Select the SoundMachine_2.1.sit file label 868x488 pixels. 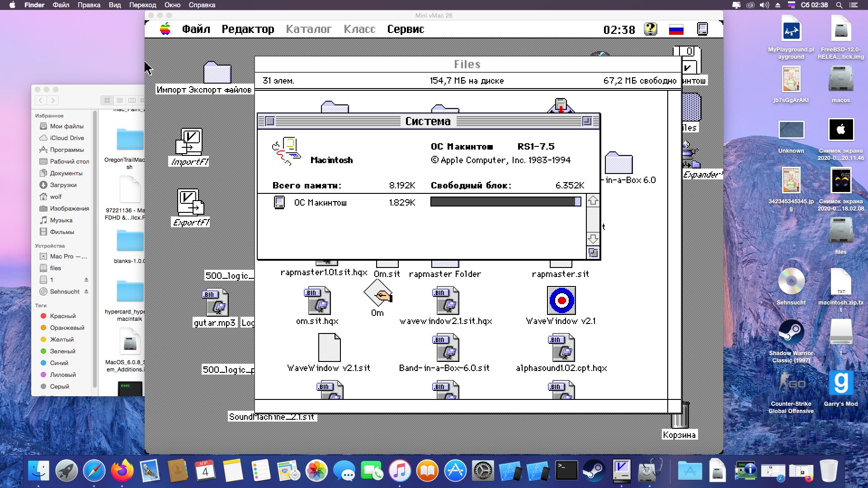click(x=272, y=417)
